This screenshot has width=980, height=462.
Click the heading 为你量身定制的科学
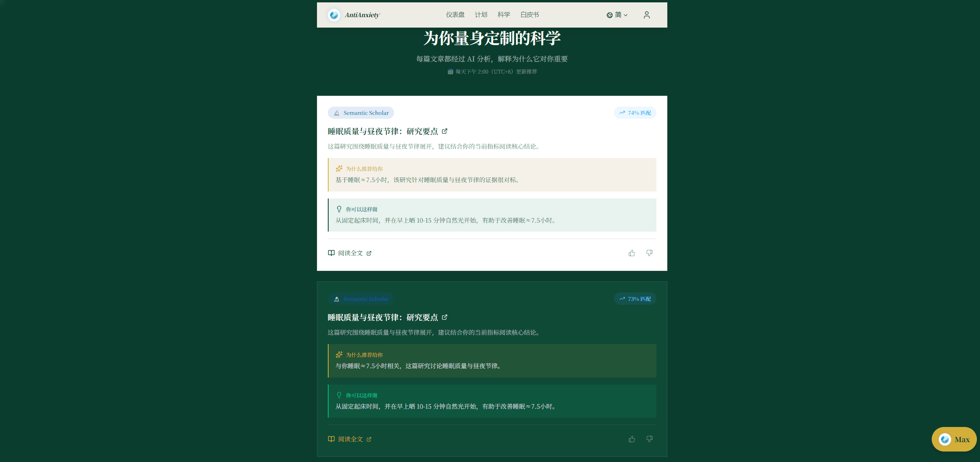pos(492,39)
